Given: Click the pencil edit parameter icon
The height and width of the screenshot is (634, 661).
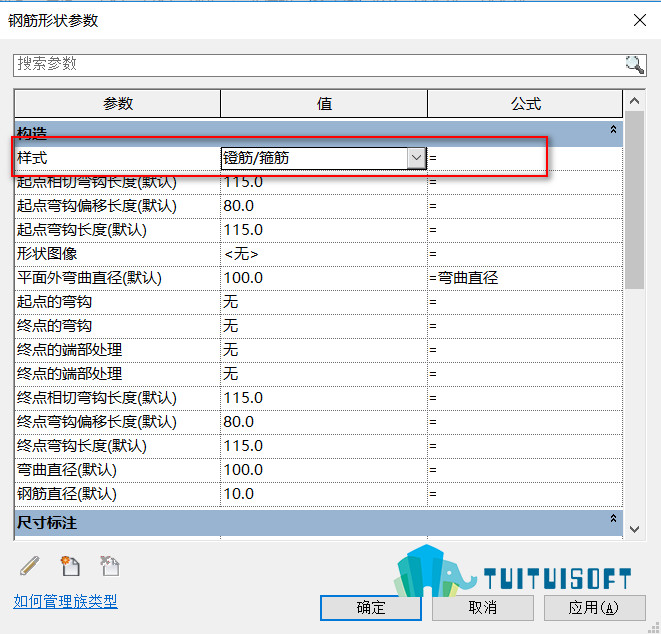Looking at the screenshot, I should pos(30,566).
